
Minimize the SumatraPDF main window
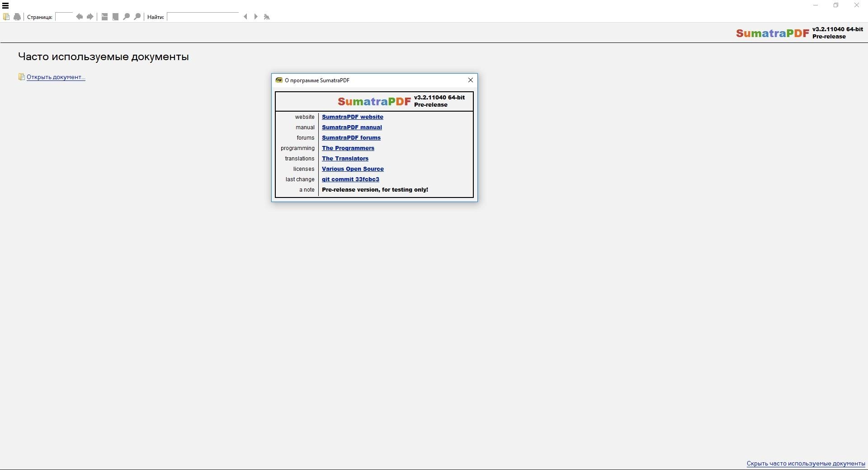point(816,5)
